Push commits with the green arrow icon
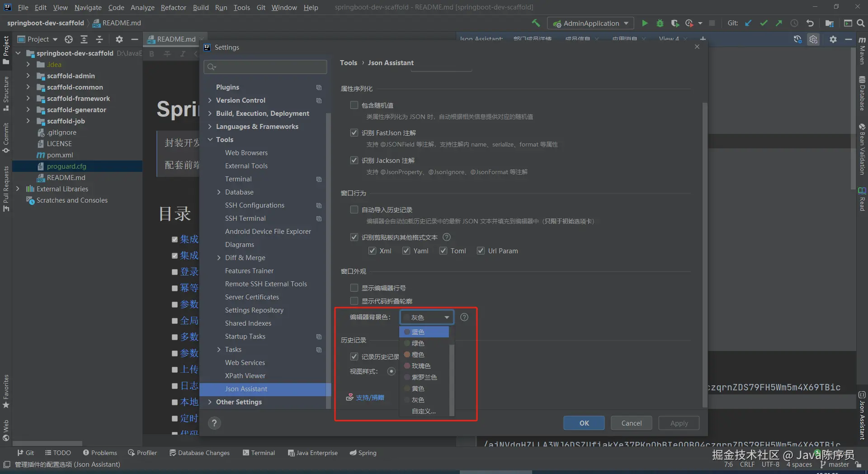This screenshot has height=474, width=868. tap(778, 23)
